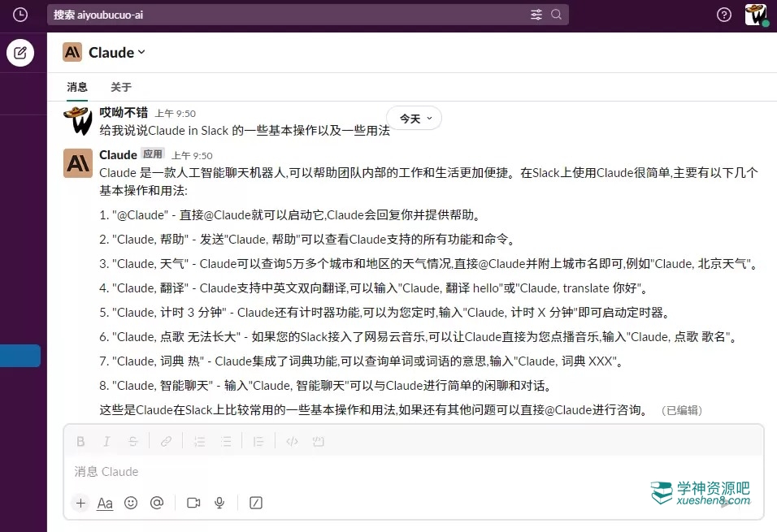Click the compose new message icon
Image resolution: width=777 pixels, height=532 pixels.
tap(20, 53)
